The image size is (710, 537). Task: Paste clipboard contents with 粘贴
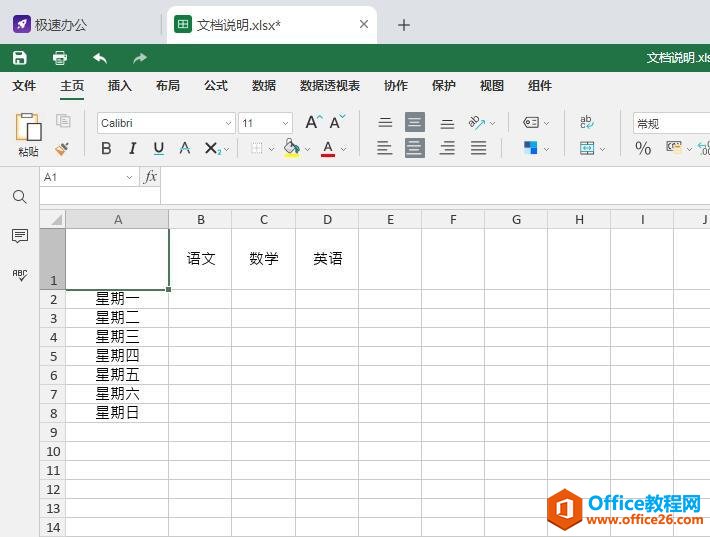tap(28, 134)
